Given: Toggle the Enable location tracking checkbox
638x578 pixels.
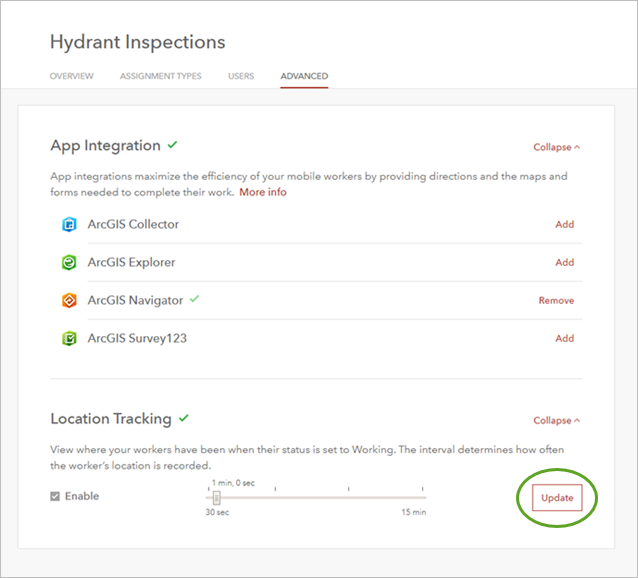Looking at the screenshot, I should (56, 496).
